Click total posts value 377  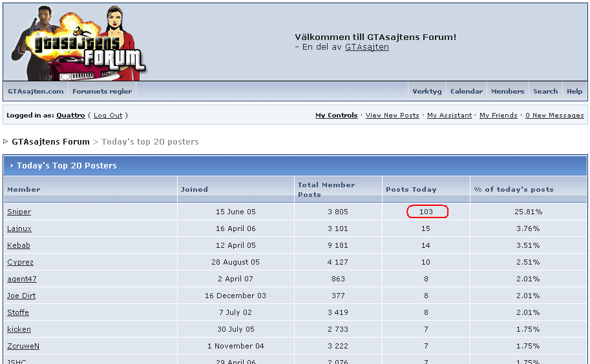(338, 296)
